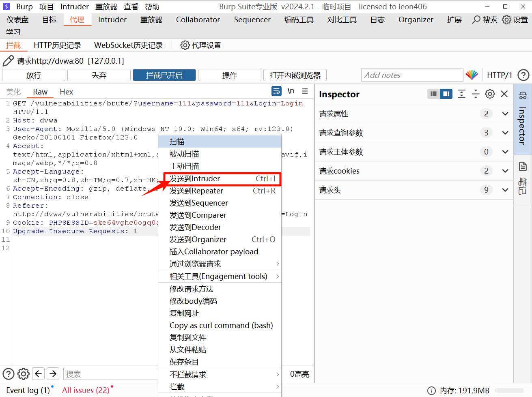
Task: Switch to HTTP历史记录 tab
Action: (57, 45)
